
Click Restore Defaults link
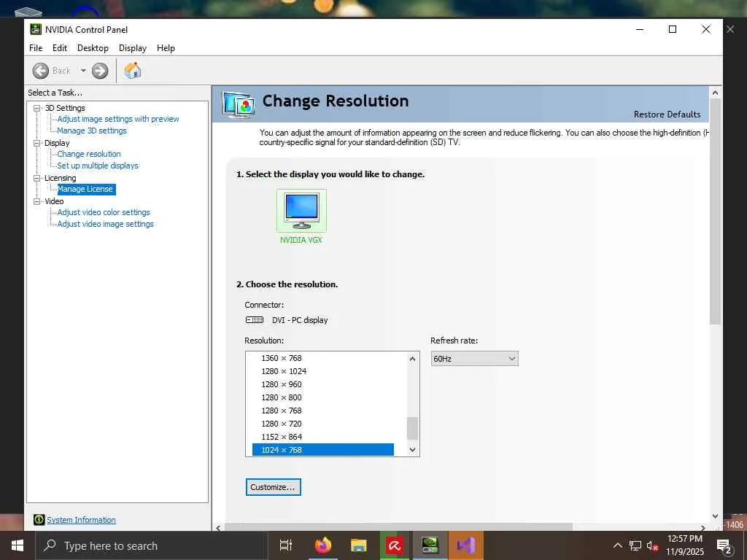[x=667, y=114]
